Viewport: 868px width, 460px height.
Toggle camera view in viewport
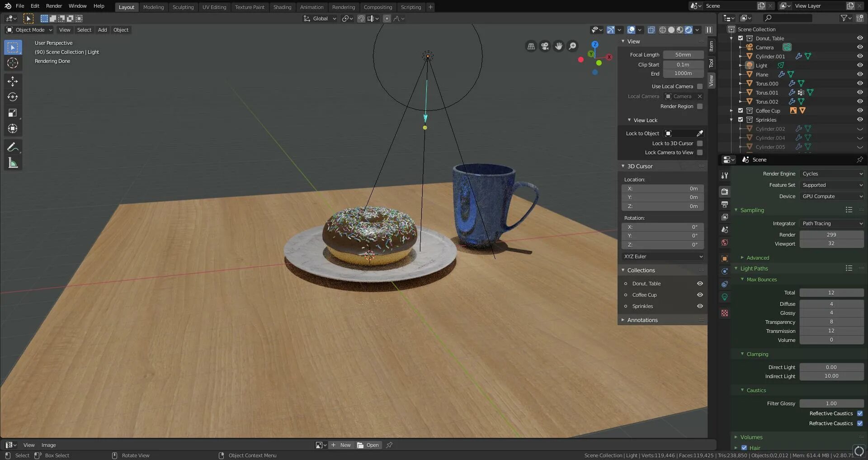545,46
